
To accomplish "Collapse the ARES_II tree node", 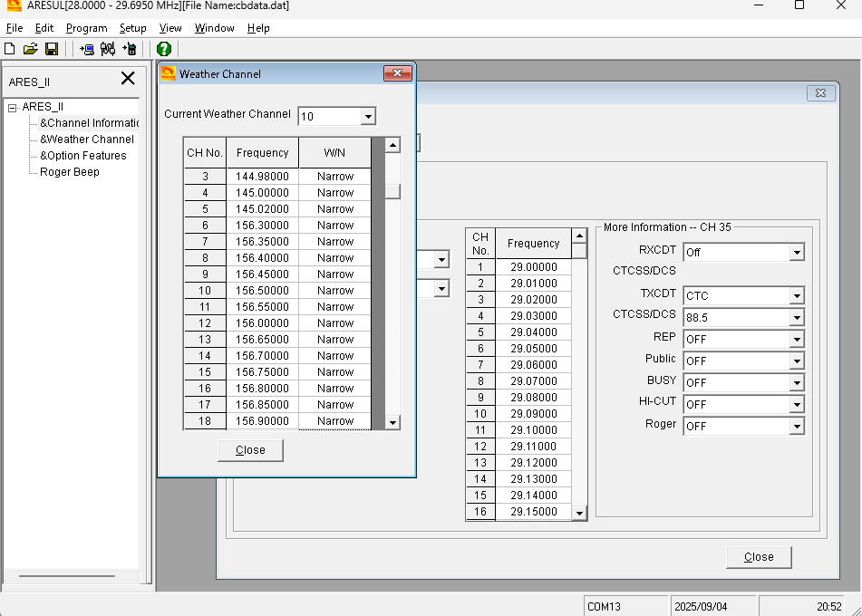I will tap(12, 108).
